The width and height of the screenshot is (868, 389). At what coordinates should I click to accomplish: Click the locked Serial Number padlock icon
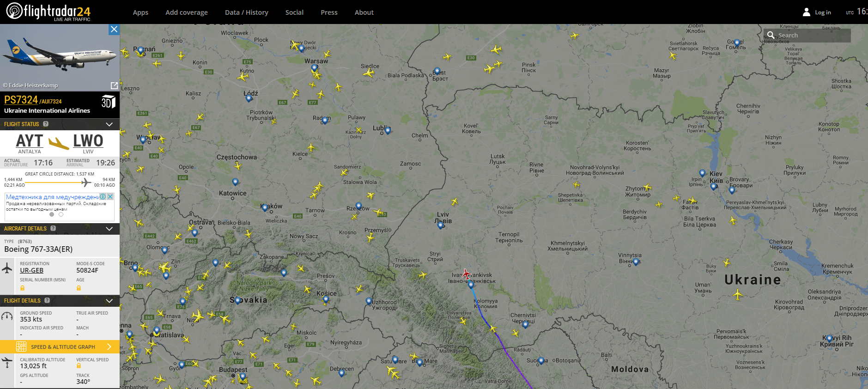click(x=22, y=288)
